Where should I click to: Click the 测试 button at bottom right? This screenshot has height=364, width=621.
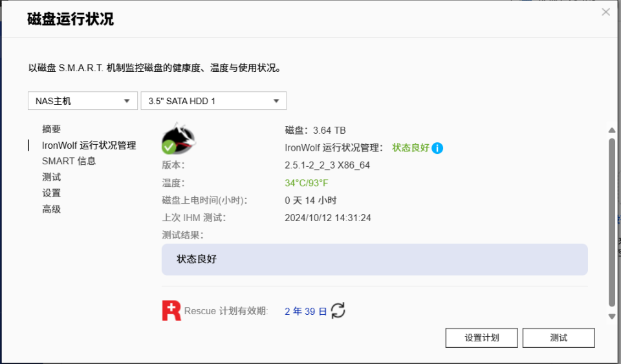coord(558,338)
